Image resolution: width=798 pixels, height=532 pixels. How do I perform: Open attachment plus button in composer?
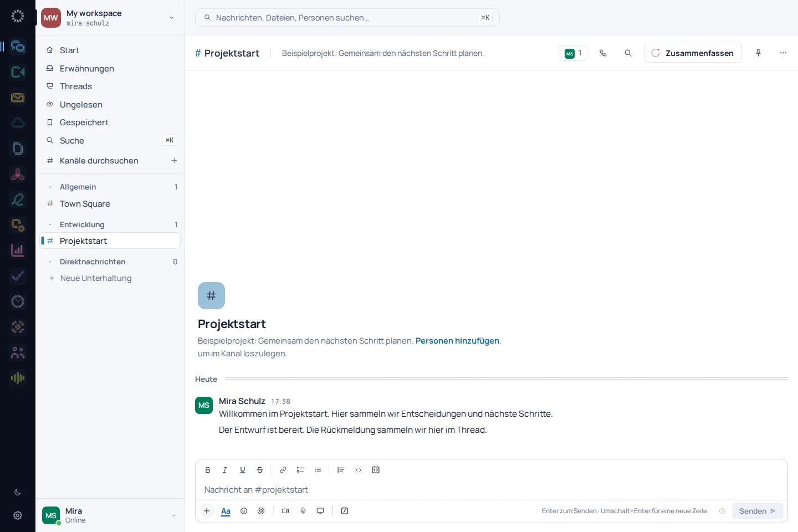coord(207,511)
